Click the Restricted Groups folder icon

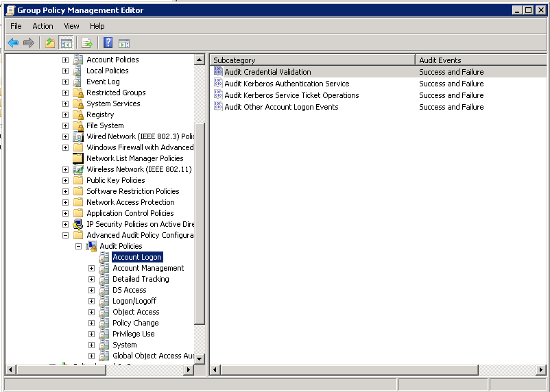click(78, 93)
